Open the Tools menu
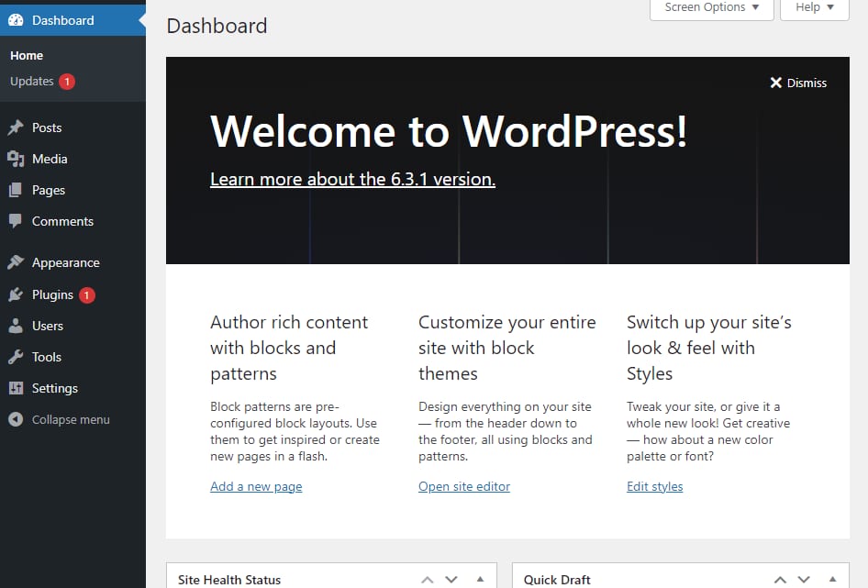The height and width of the screenshot is (588, 868). pyautogui.click(x=72, y=357)
